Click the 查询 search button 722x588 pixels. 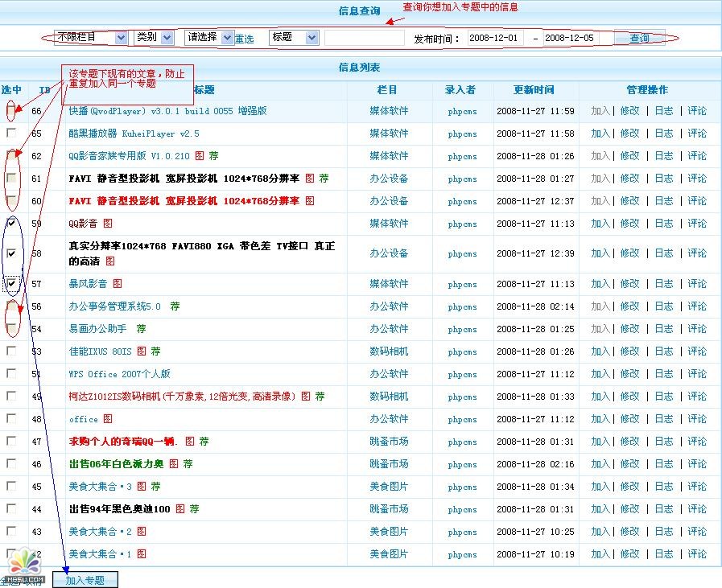pos(639,39)
